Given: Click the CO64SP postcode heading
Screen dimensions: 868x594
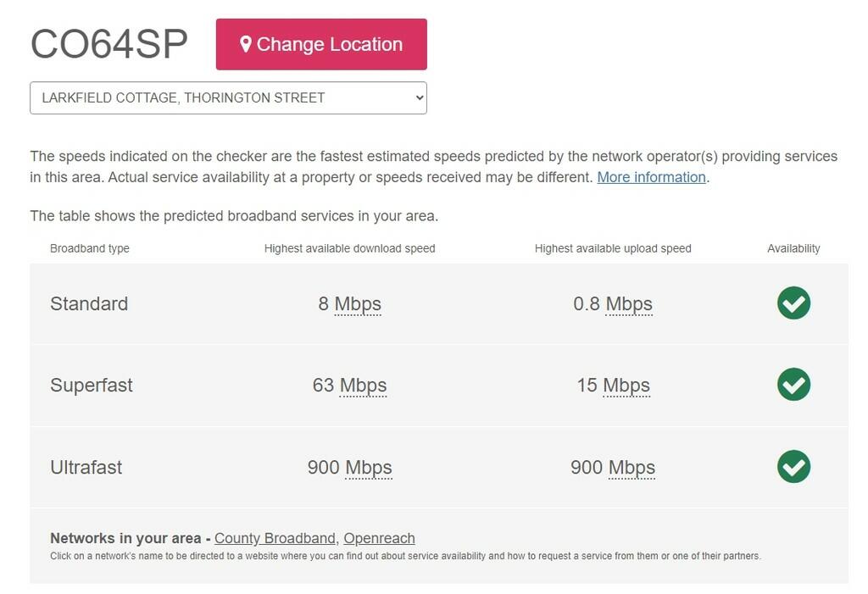Looking at the screenshot, I should [x=109, y=44].
